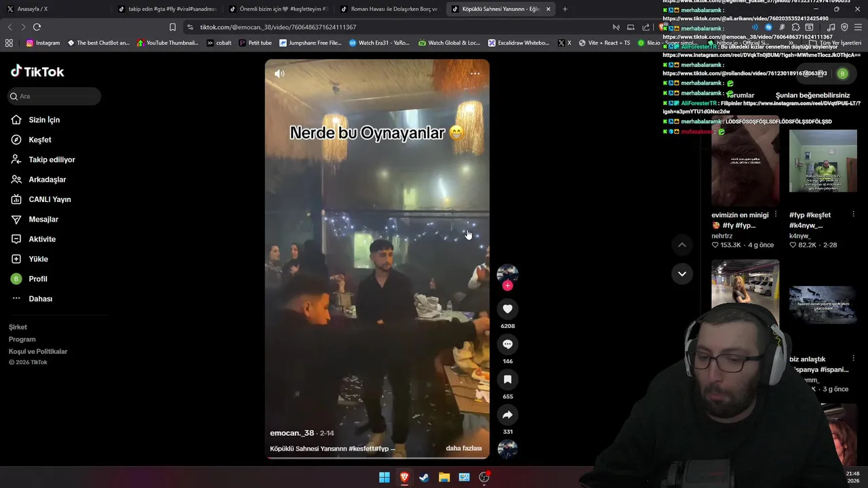Go back in browser history
868x488 pixels.
(x=9, y=27)
